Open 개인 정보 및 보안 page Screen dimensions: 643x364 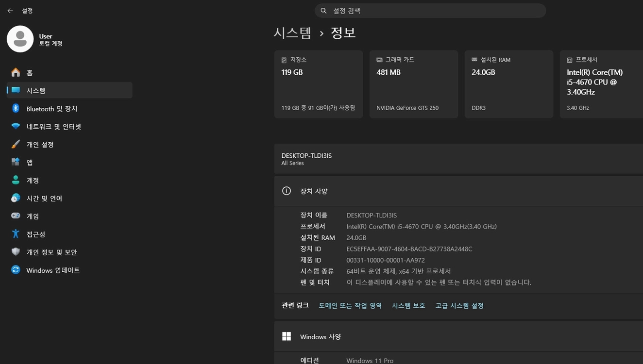click(x=69, y=252)
